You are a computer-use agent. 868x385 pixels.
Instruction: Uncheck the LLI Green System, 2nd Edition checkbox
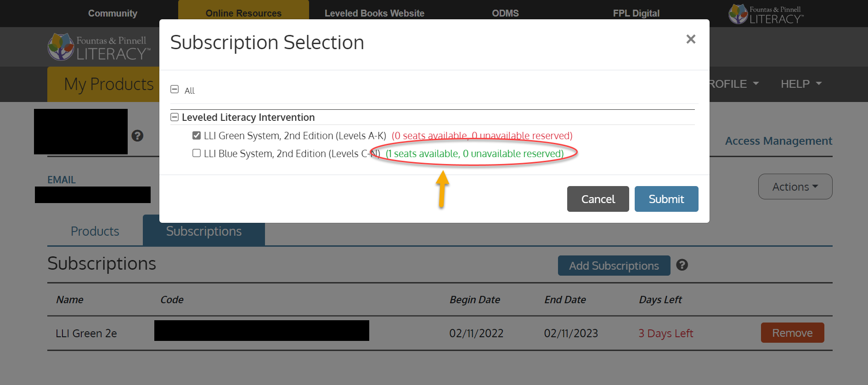pyautogui.click(x=197, y=135)
